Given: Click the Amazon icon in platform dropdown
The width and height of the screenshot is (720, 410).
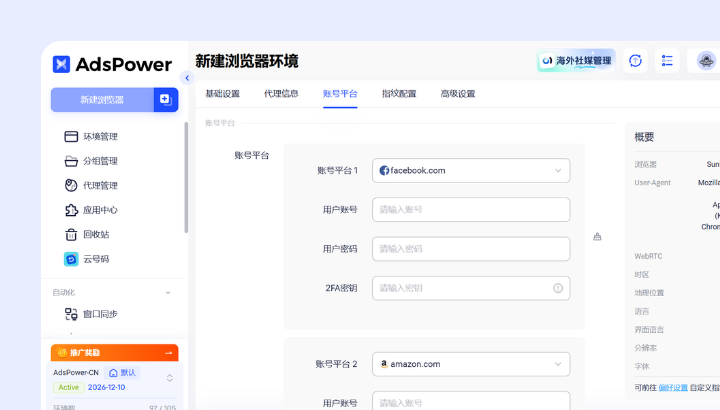Looking at the screenshot, I should pyautogui.click(x=384, y=364).
